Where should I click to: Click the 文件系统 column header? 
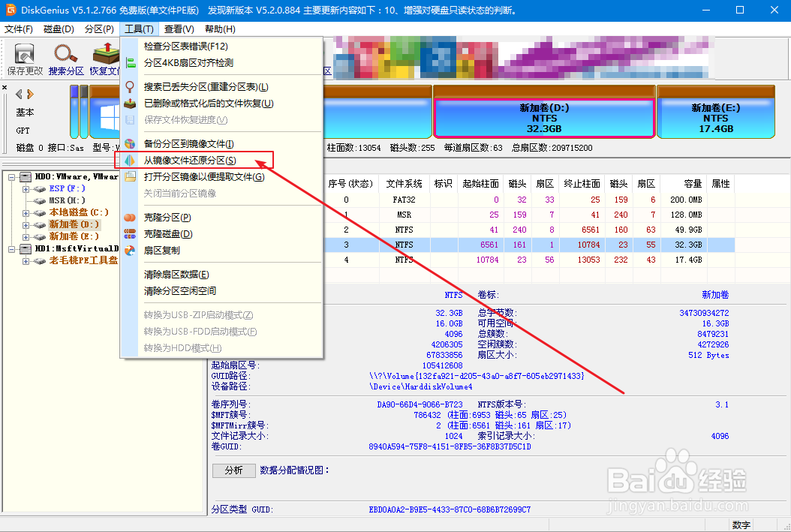(404, 184)
